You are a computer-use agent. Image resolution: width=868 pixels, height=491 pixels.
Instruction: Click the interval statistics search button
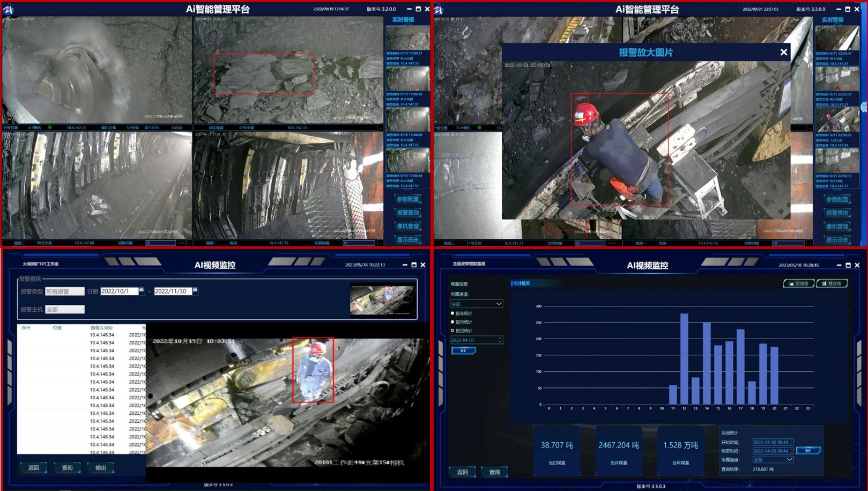pyautogui.click(x=808, y=451)
